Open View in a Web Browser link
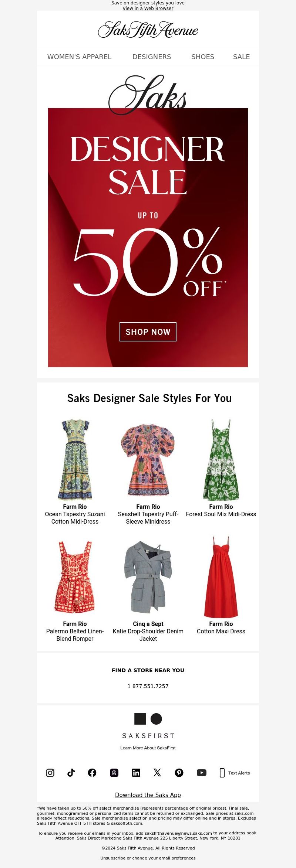The image size is (296, 868). [x=148, y=8]
